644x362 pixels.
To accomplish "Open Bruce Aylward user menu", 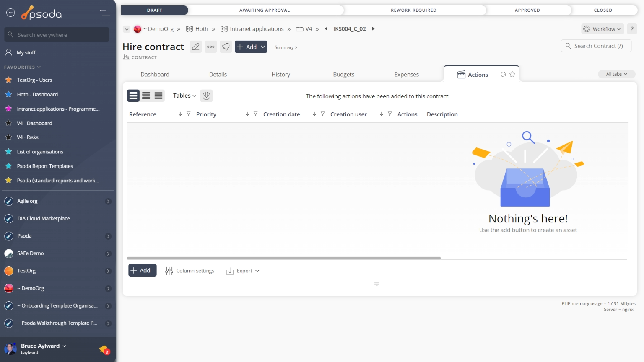I will point(43,346).
